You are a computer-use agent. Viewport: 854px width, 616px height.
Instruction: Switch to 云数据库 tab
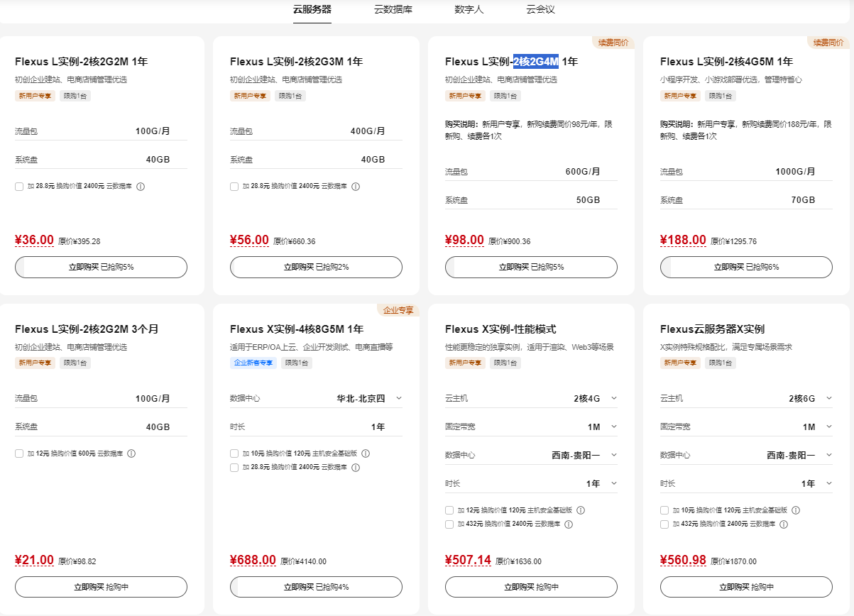(x=393, y=9)
